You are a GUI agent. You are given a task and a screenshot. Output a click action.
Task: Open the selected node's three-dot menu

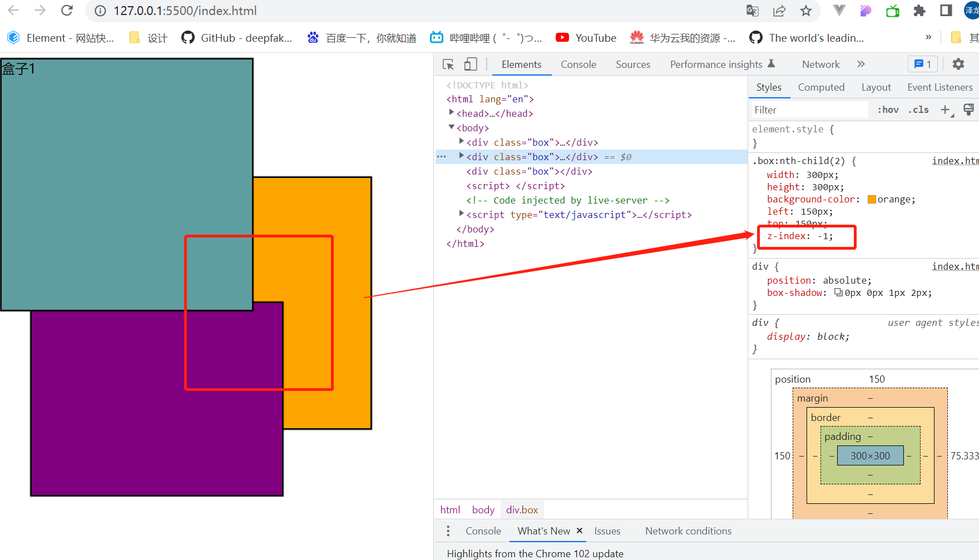coord(441,157)
